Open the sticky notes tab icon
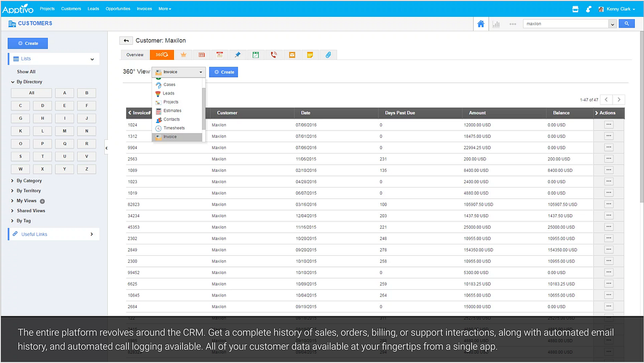This screenshot has height=363, width=644. click(x=310, y=55)
